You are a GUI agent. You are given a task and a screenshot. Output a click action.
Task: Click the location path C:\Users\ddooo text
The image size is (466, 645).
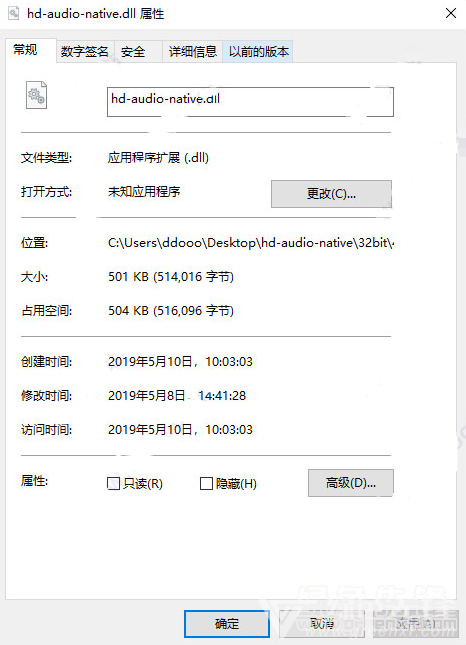pos(250,243)
